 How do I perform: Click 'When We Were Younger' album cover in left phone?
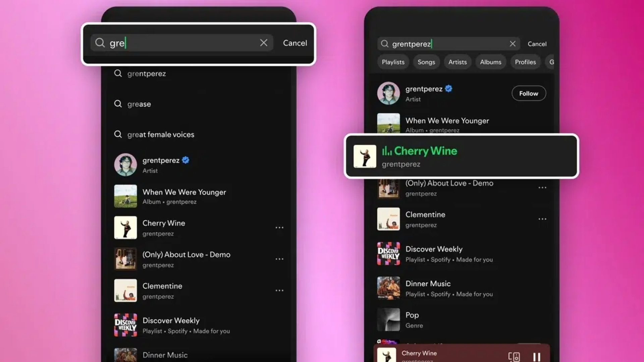coord(125,196)
